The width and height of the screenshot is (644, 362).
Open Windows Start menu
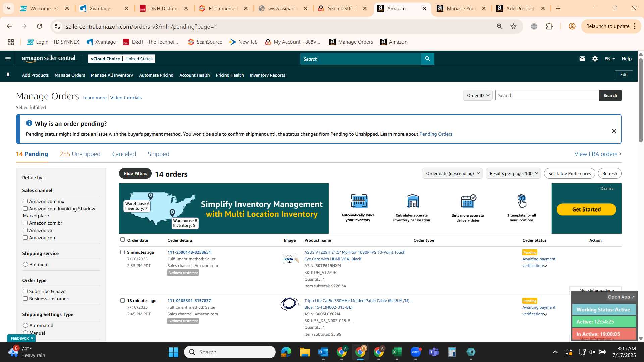tap(173, 352)
